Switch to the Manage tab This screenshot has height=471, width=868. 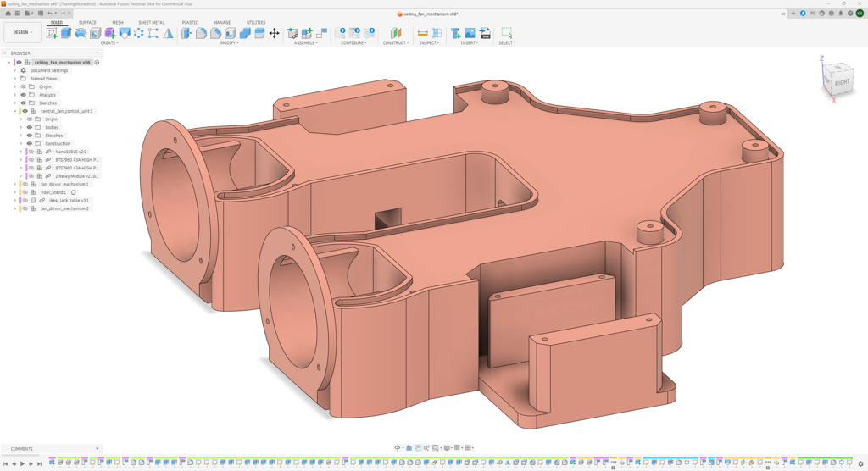(222, 23)
